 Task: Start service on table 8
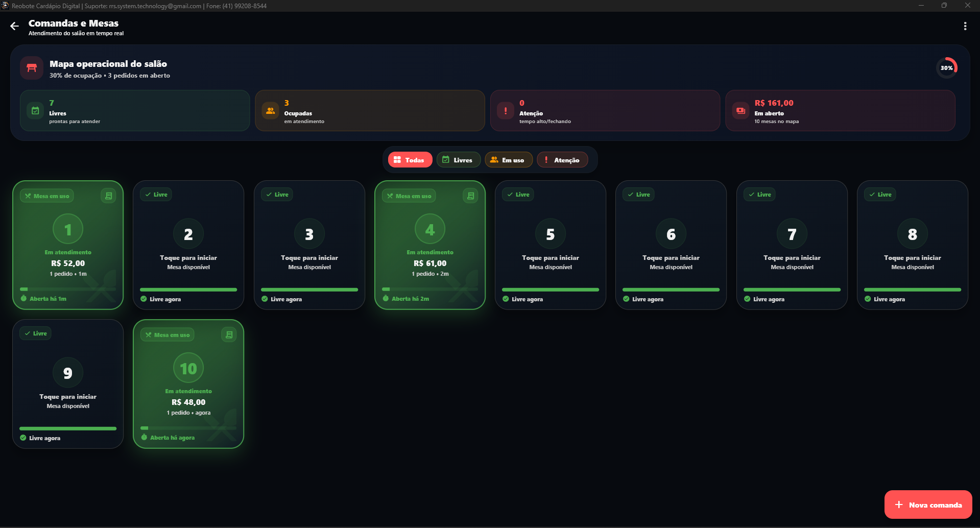point(913,245)
